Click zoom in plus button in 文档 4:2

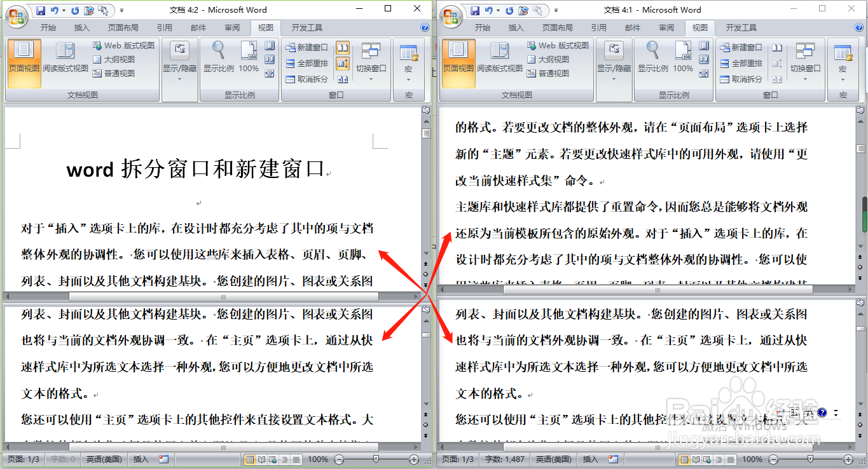tap(414, 459)
